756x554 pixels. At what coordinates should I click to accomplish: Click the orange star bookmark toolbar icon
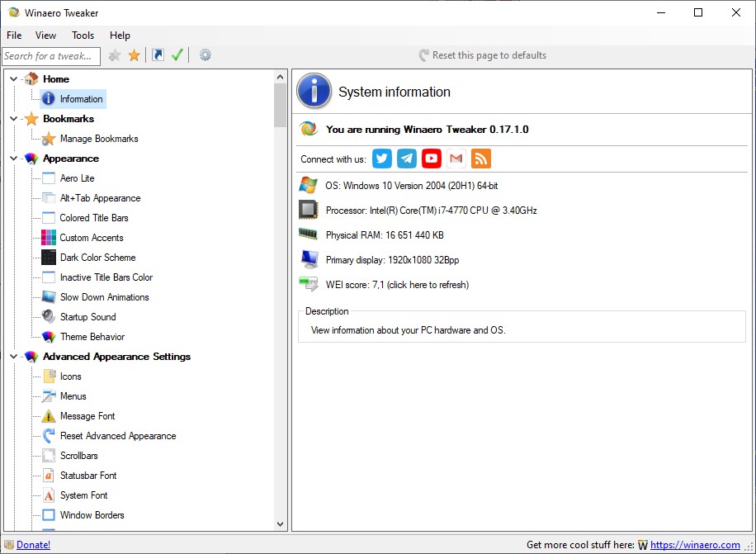134,55
